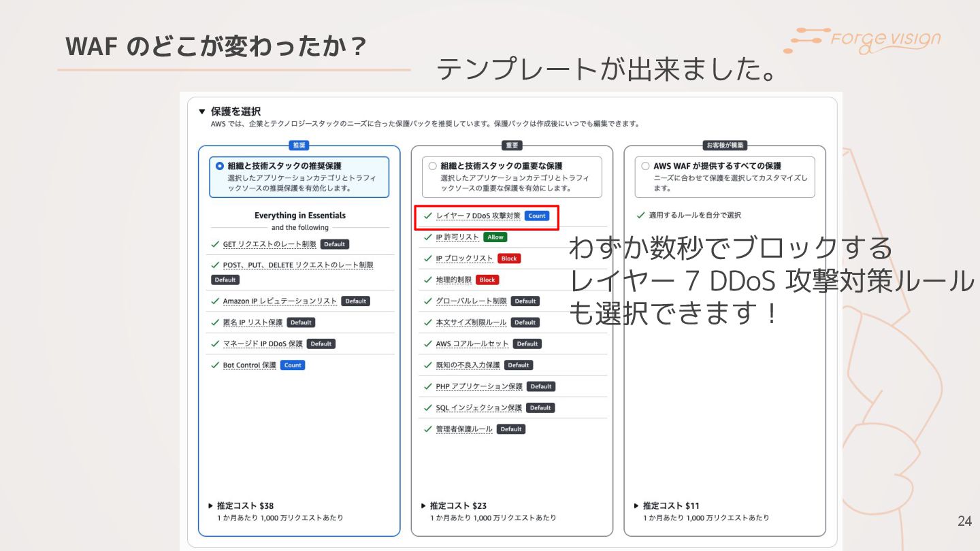Open 管理者保護ルール link

pos(464,429)
